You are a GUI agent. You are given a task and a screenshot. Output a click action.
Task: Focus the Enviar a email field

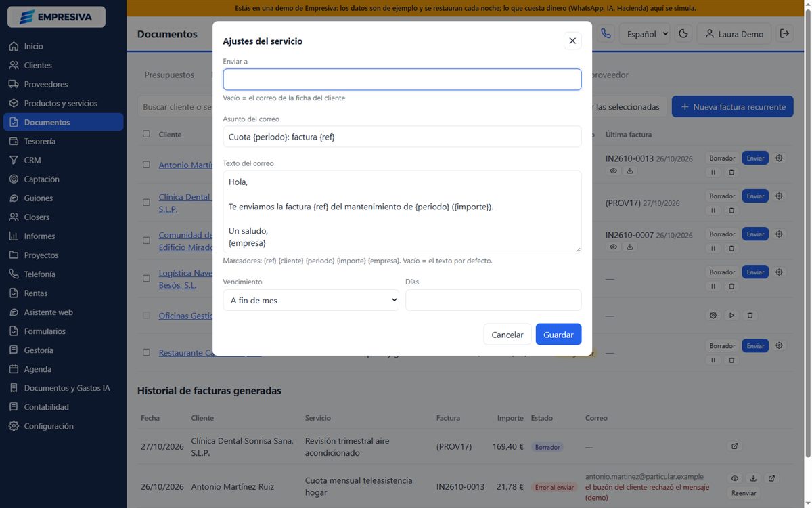[x=402, y=79]
